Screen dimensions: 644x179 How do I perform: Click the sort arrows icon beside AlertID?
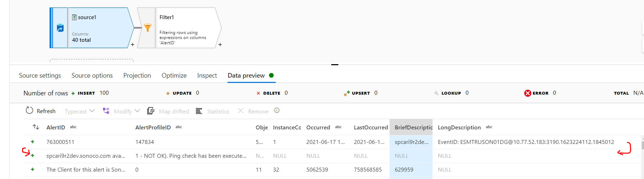pos(36,127)
